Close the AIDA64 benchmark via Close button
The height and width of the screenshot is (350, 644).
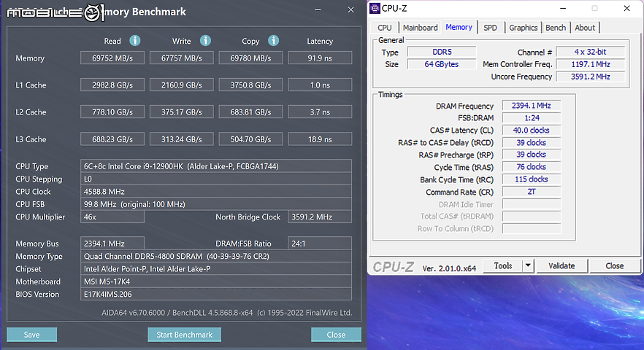(336, 335)
